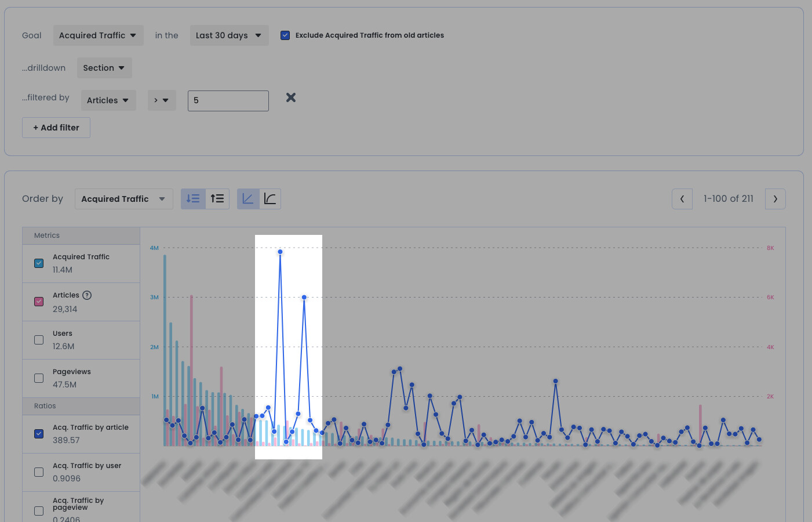
Task: Click the highest peak point on chart
Action: tap(280, 252)
